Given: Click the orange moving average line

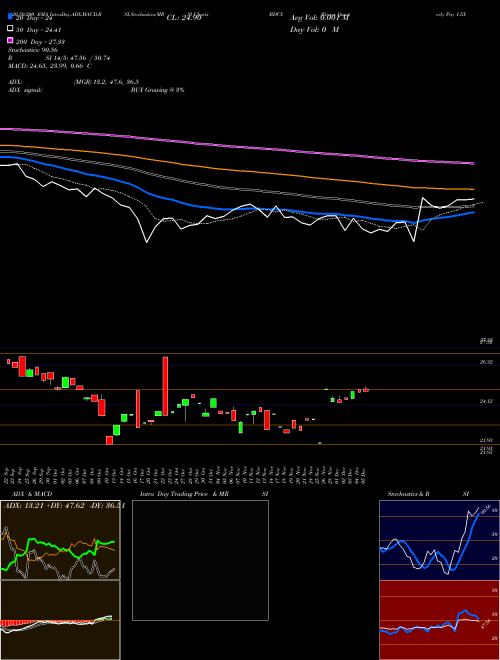Looking at the screenshot, I should coord(237,169).
